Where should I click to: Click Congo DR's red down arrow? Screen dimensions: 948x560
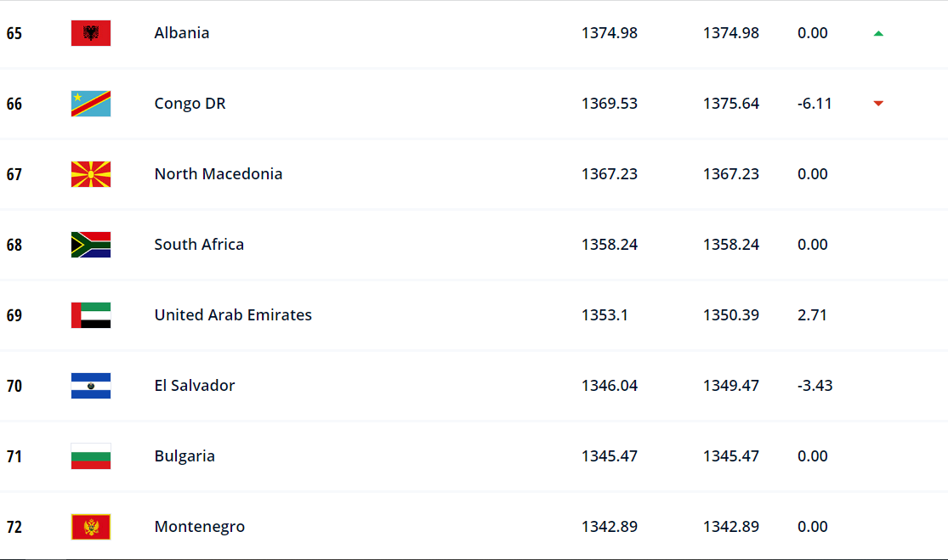pos(878,104)
